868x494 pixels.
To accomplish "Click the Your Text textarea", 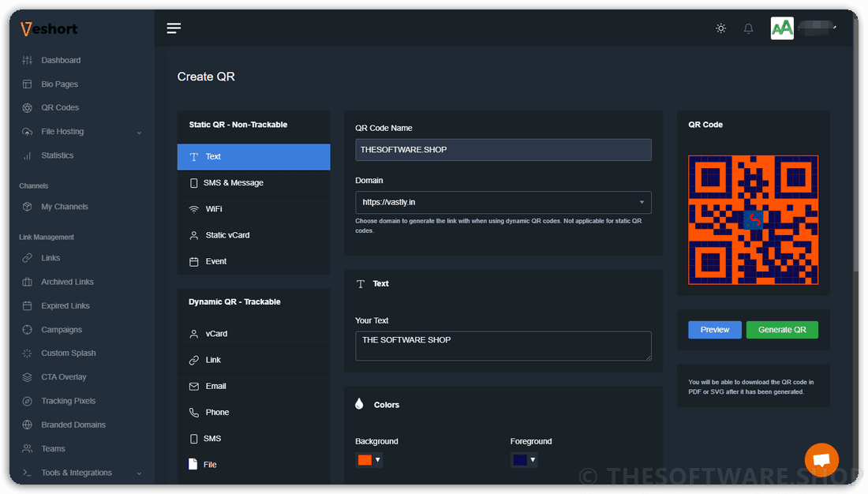I will [503, 346].
